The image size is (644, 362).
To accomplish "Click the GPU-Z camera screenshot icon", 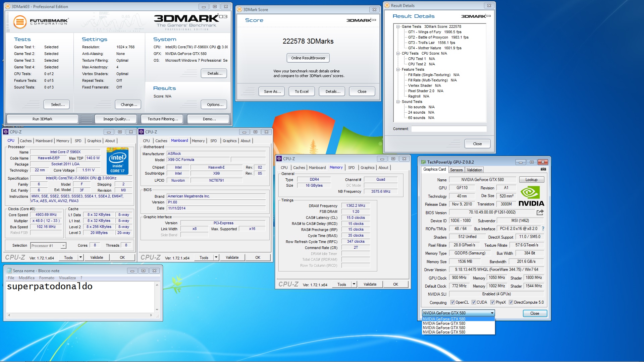I will (x=543, y=169).
